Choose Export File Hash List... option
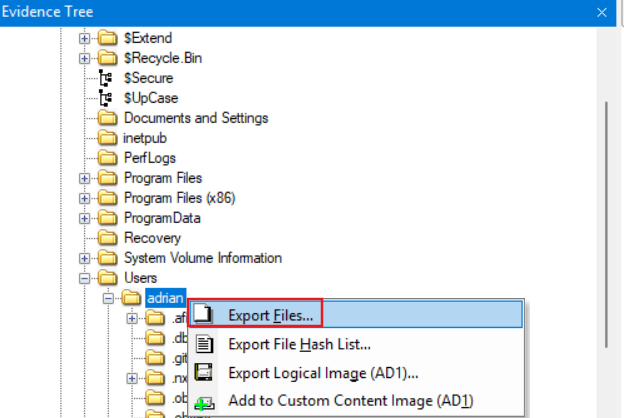The width and height of the screenshot is (624, 418). pos(299,345)
